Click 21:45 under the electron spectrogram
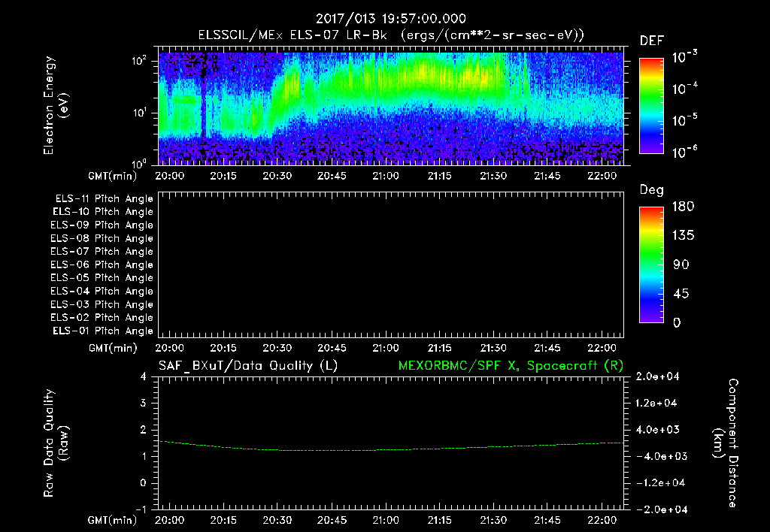Viewport: 770px width, 532px height. tap(547, 176)
